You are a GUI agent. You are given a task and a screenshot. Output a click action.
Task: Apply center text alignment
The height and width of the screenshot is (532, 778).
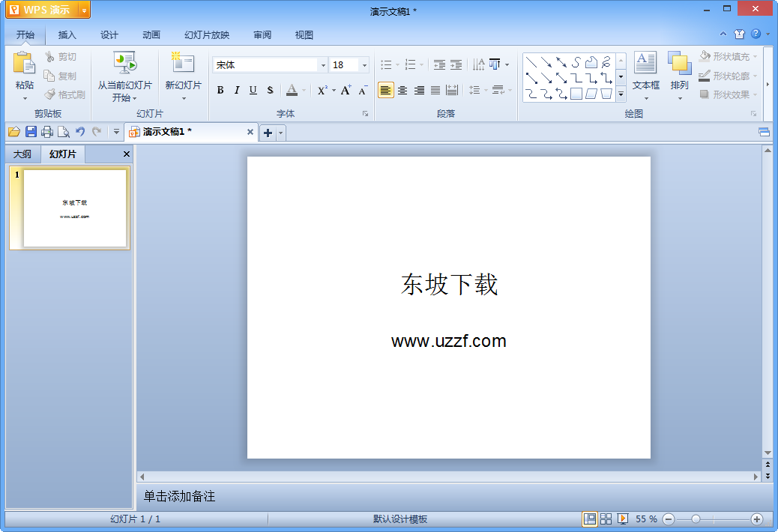tap(403, 90)
